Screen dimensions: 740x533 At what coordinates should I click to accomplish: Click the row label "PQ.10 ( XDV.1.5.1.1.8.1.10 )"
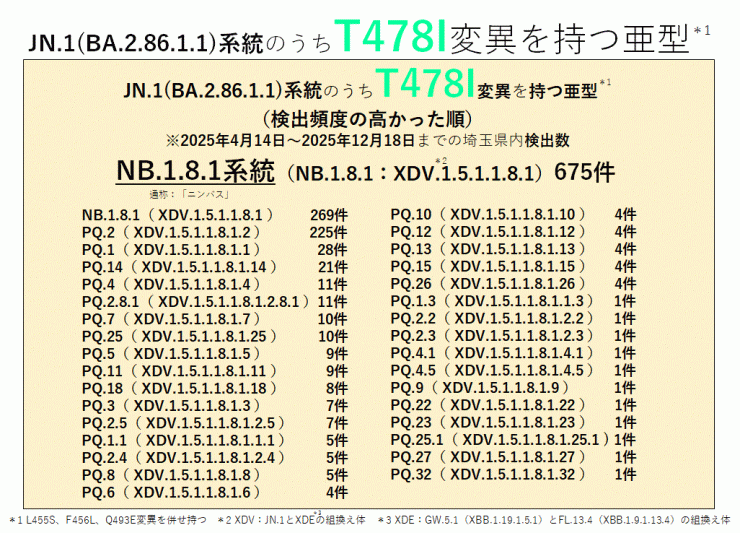(488, 215)
